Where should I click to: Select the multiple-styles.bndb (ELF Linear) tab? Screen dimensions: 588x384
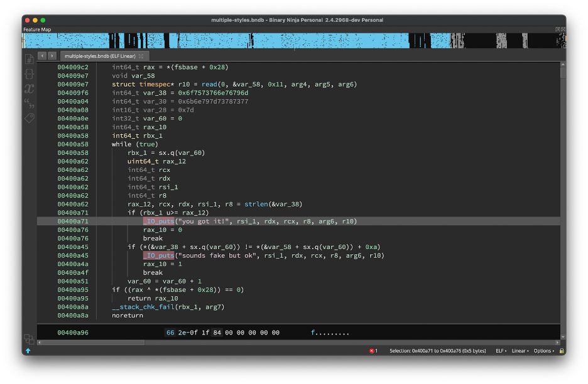click(x=99, y=56)
